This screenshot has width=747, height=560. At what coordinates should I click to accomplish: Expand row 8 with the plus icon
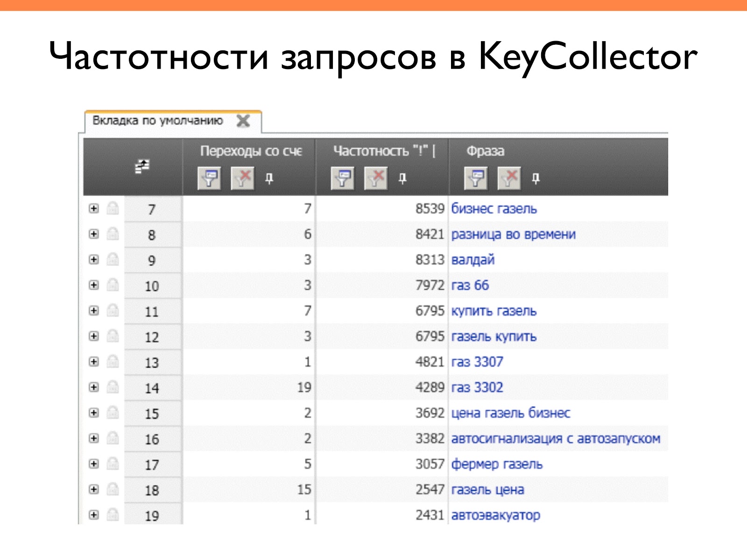tap(94, 234)
